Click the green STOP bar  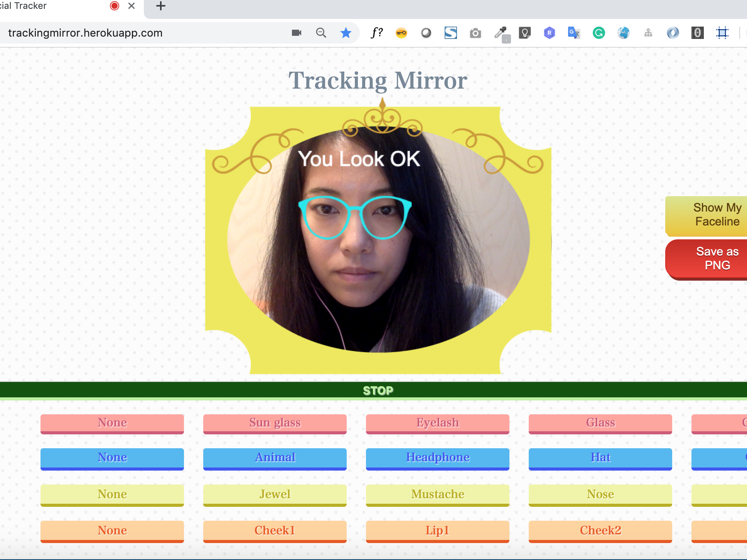coord(373,390)
